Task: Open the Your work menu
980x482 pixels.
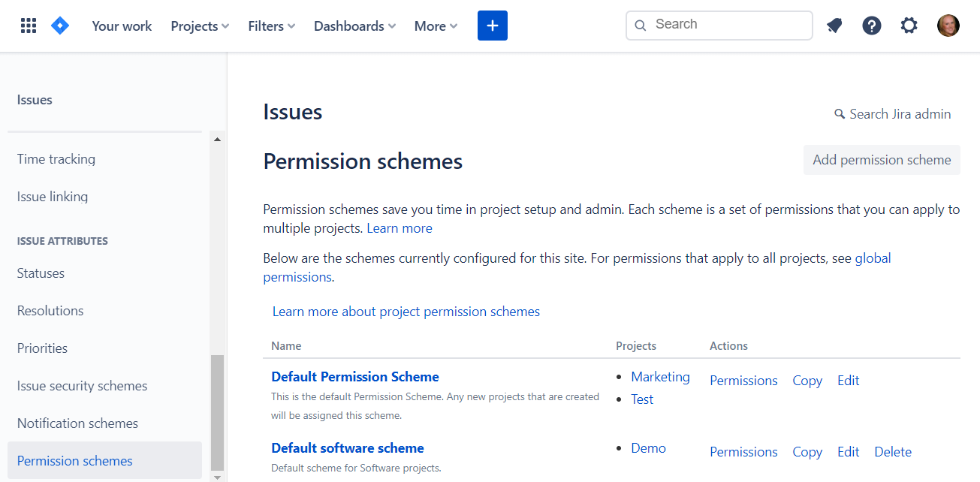Action: [x=121, y=26]
